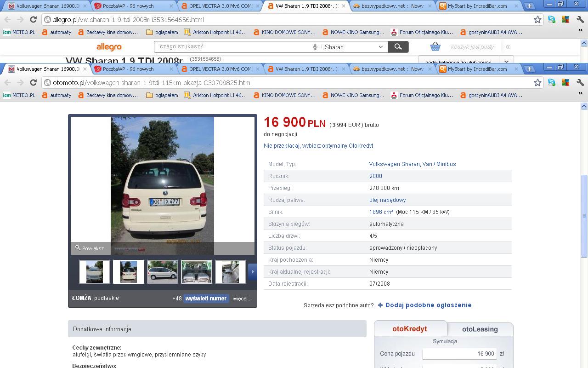Click the 'Cena pojazdu' input field
The height and width of the screenshot is (368, 588).
coord(459,354)
